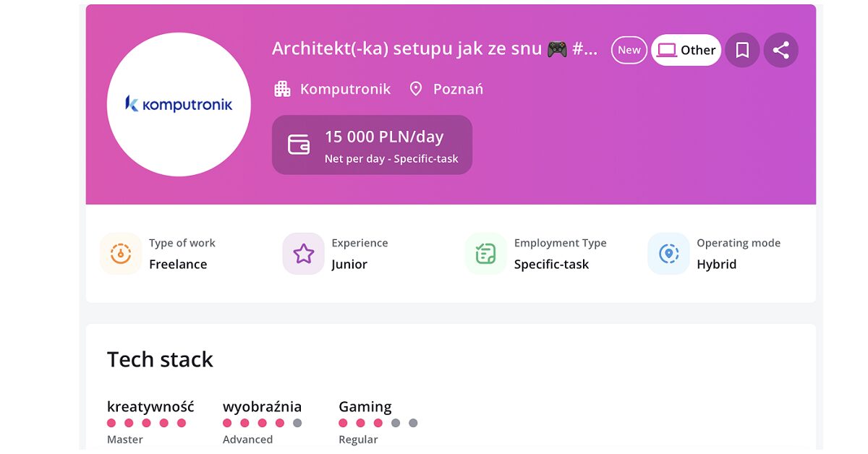Click the job title Architekt(-ka) setupu
Viewport: 868px width, 454px height.
click(x=435, y=48)
